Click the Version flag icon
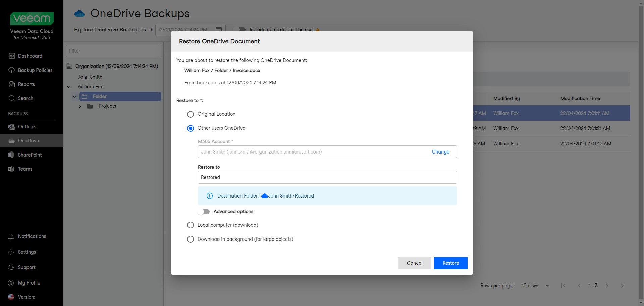The image size is (644, 306). (x=11, y=297)
